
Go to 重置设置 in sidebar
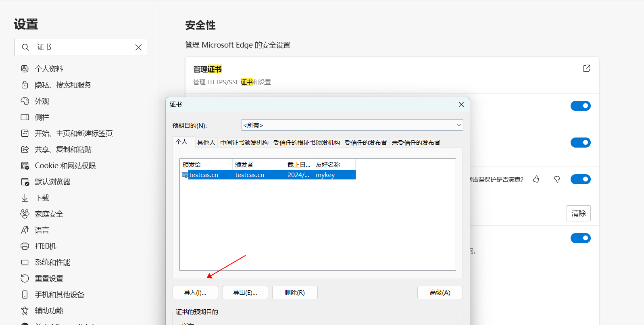[49, 279]
